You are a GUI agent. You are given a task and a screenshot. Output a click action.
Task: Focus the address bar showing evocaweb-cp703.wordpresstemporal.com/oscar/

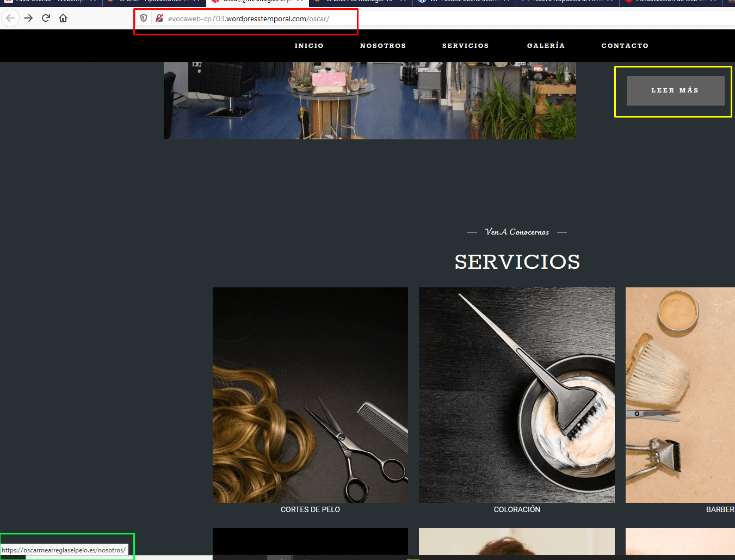pos(435,19)
